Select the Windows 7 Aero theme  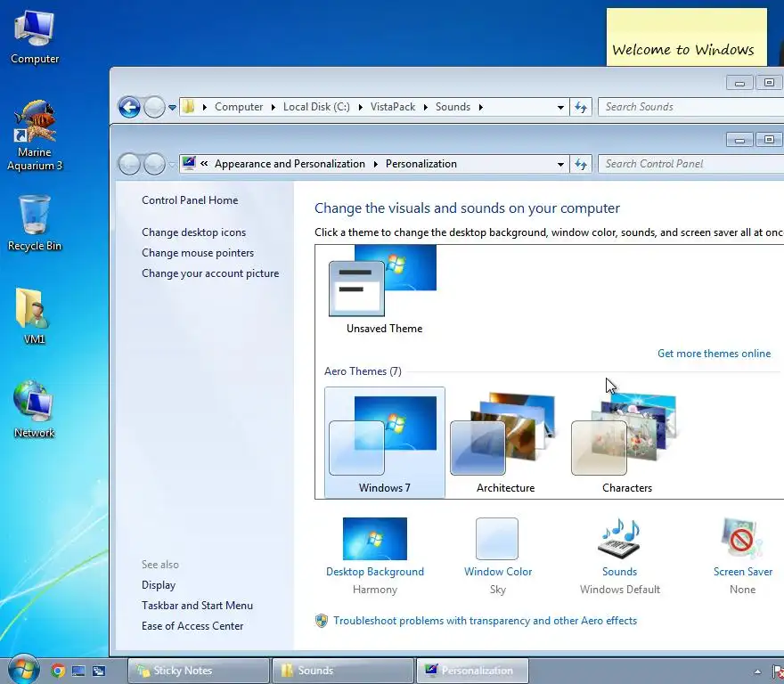pos(384,443)
